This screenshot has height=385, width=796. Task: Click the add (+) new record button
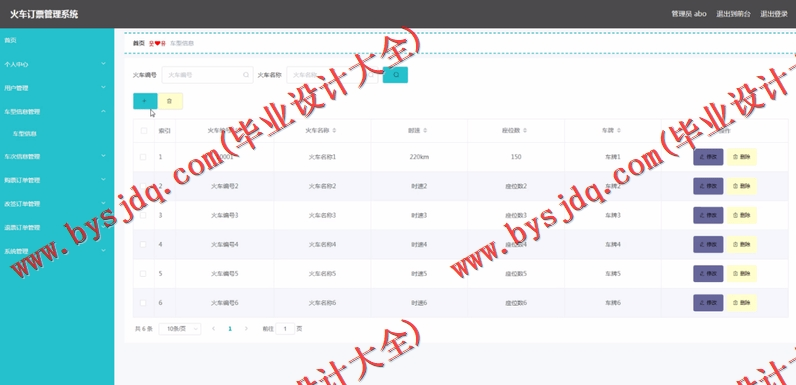(145, 101)
